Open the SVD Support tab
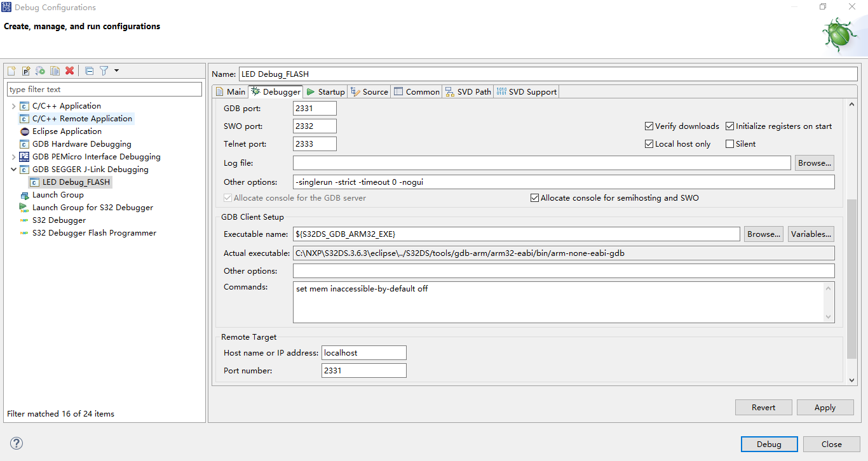868x461 pixels. click(526, 92)
